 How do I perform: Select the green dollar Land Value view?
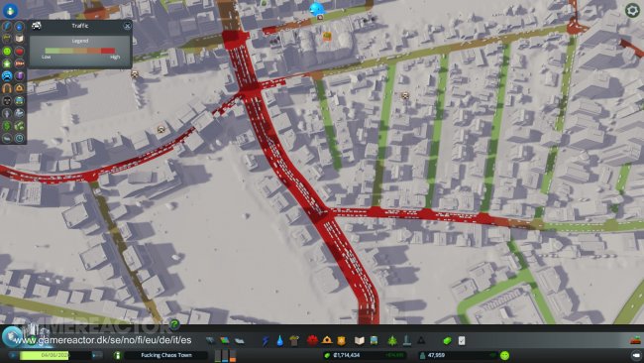point(7,126)
